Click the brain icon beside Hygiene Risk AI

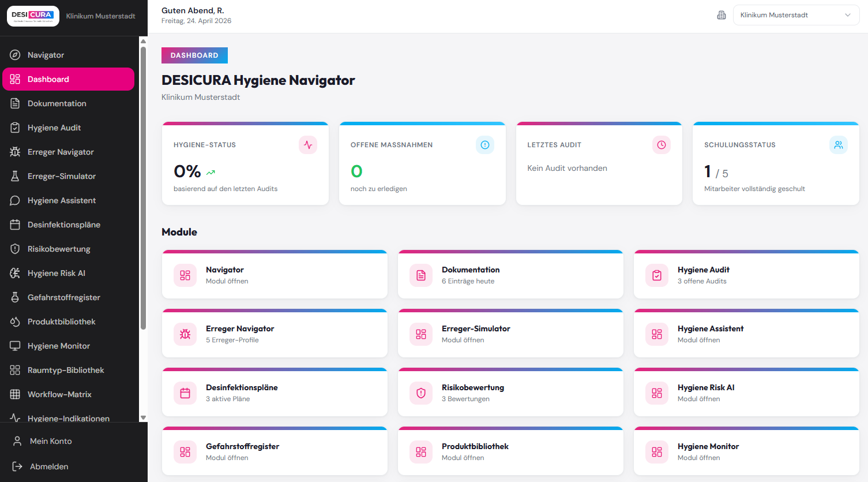15,273
